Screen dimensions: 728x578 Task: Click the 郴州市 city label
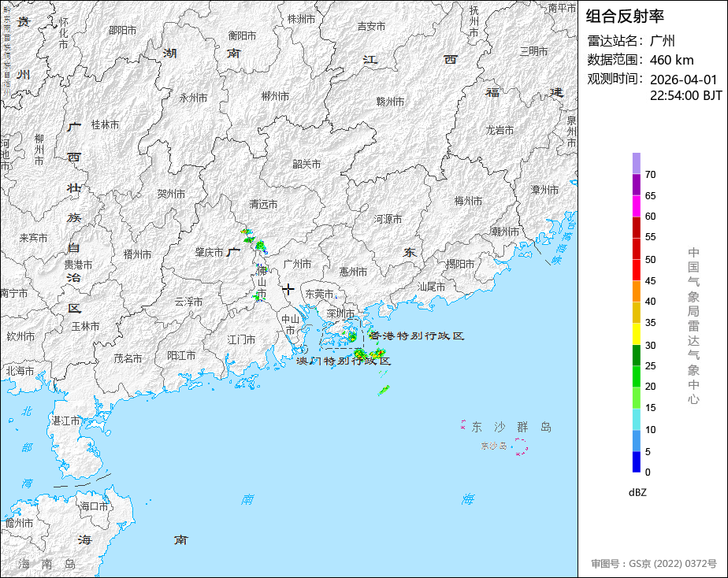(275, 96)
